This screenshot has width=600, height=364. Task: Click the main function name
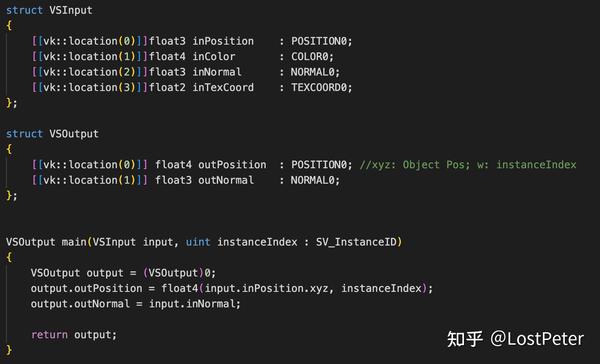pyautogui.click(x=74, y=242)
